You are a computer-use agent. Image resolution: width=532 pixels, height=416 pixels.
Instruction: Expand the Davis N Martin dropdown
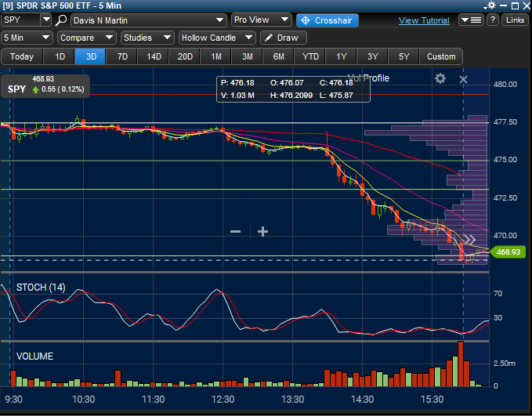(x=220, y=20)
